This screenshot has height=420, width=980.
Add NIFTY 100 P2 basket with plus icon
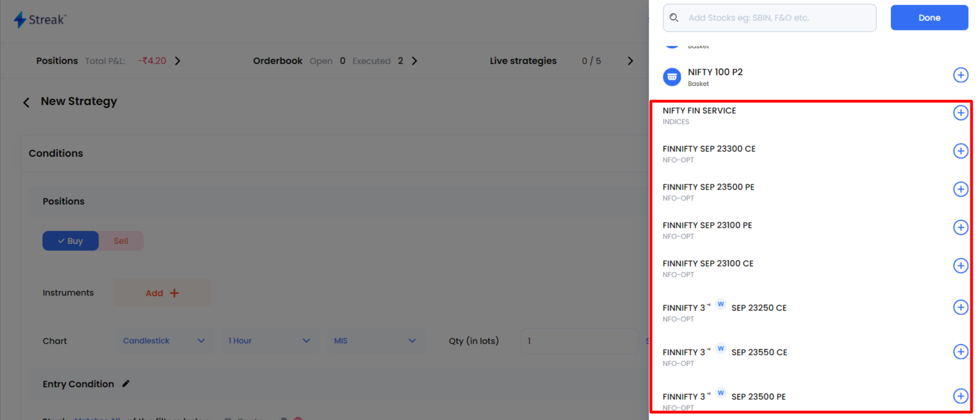point(960,75)
